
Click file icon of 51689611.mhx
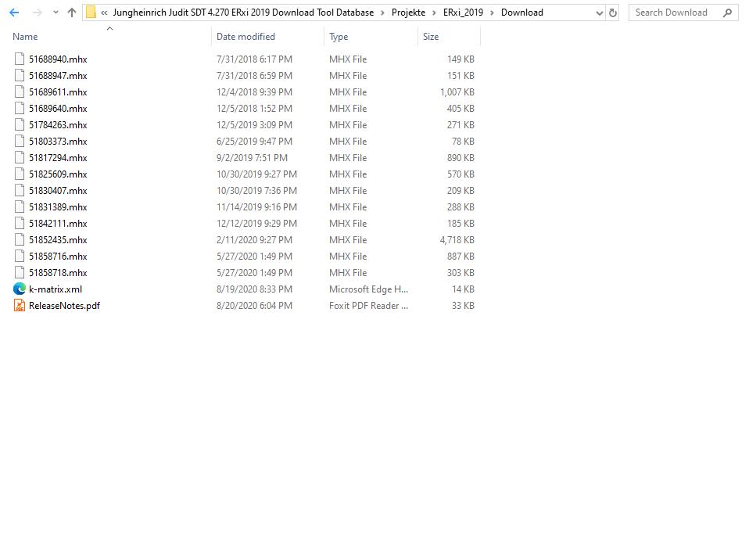click(19, 92)
